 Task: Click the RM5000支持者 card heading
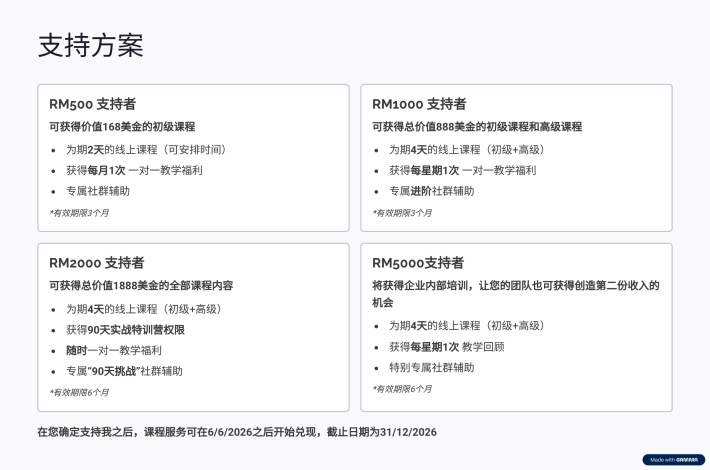click(417, 263)
